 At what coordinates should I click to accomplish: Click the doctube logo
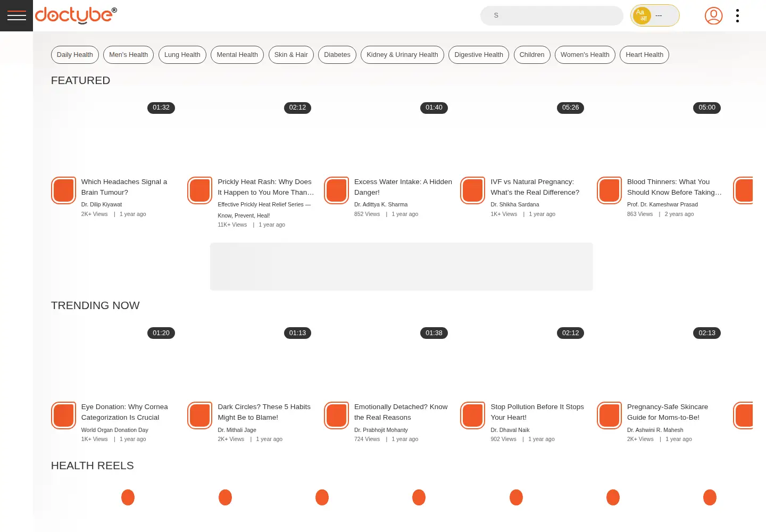pyautogui.click(x=76, y=15)
